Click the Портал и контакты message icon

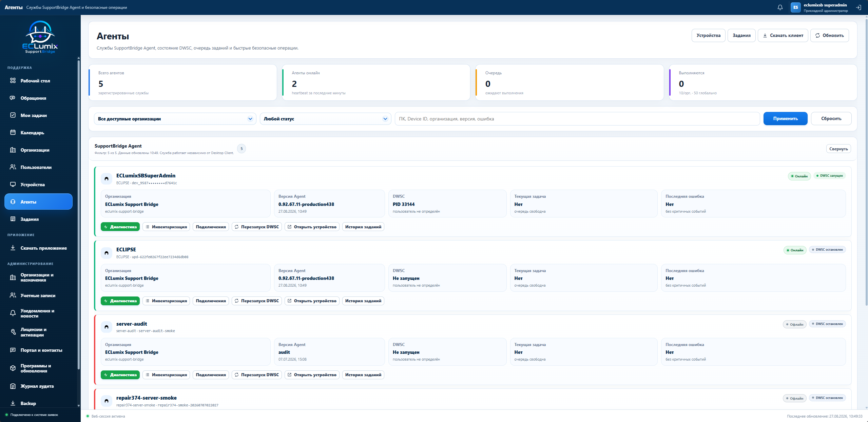[x=13, y=350]
